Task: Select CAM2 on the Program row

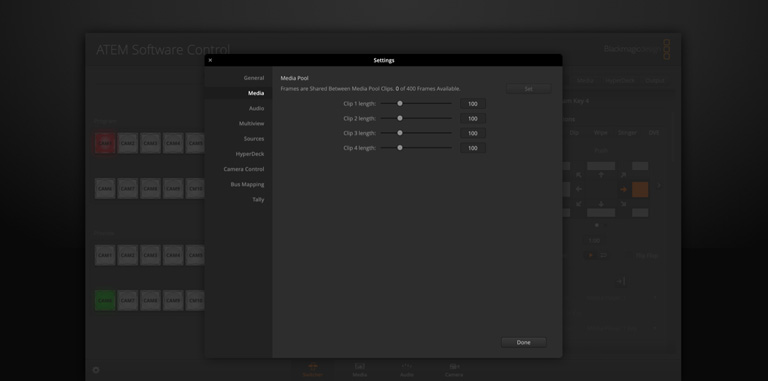Action: [x=128, y=143]
